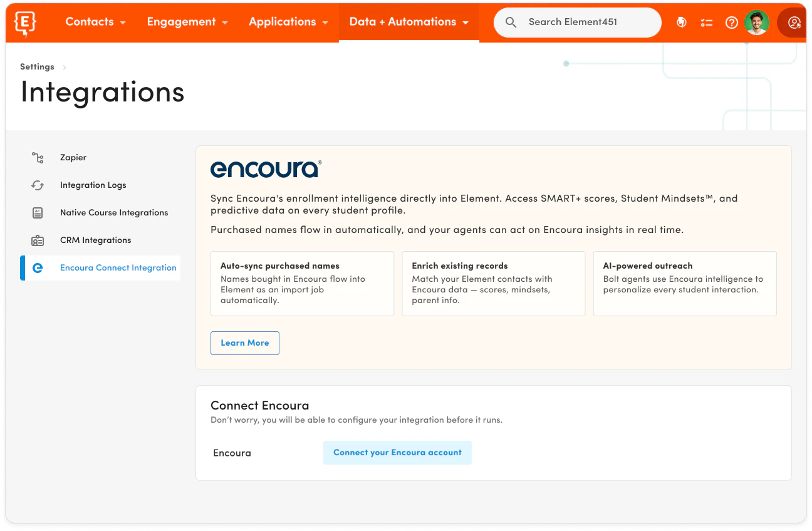Open the task checklist icon in header
The image size is (812, 531).
tap(707, 23)
